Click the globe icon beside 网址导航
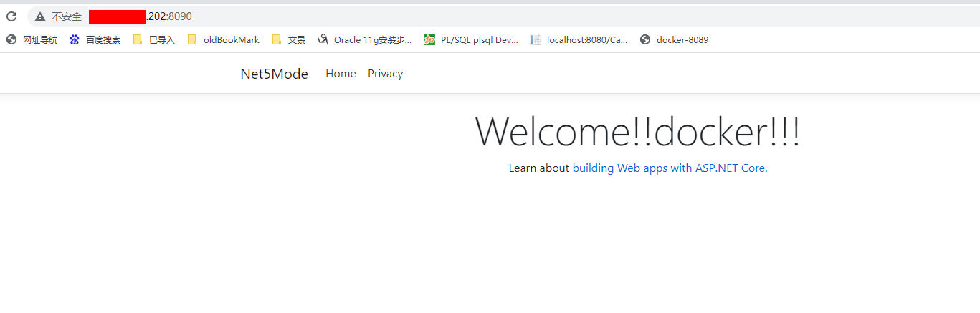The height and width of the screenshot is (313, 980). pos(11,40)
